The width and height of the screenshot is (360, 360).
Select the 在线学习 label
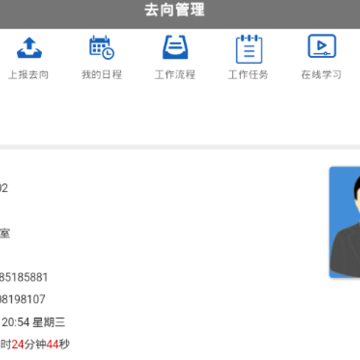pos(321,75)
